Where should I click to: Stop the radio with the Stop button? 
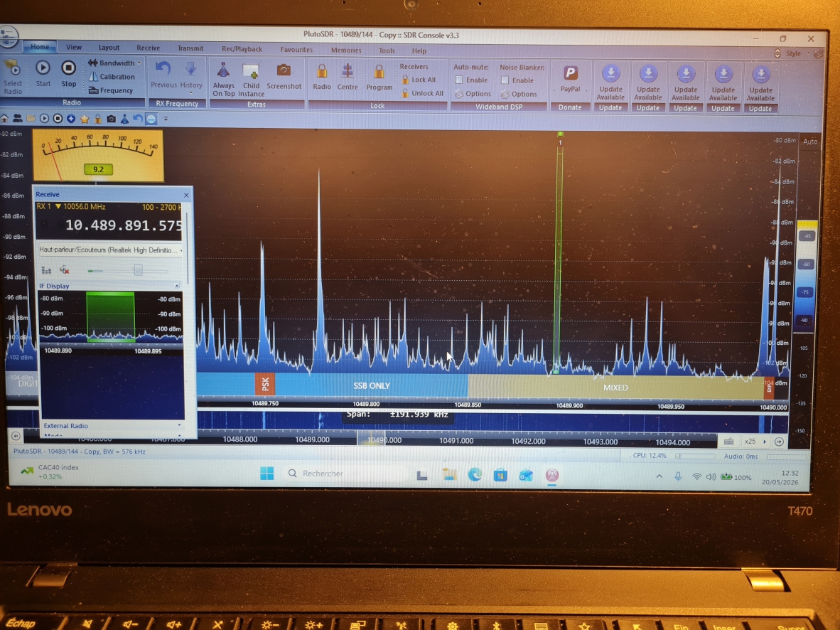pyautogui.click(x=68, y=73)
